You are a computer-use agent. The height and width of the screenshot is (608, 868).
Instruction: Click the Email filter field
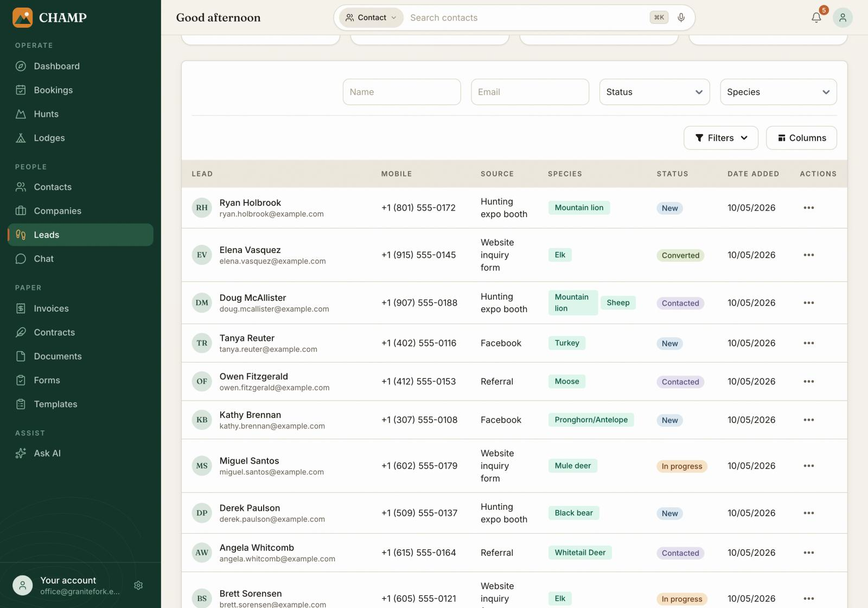tap(530, 92)
